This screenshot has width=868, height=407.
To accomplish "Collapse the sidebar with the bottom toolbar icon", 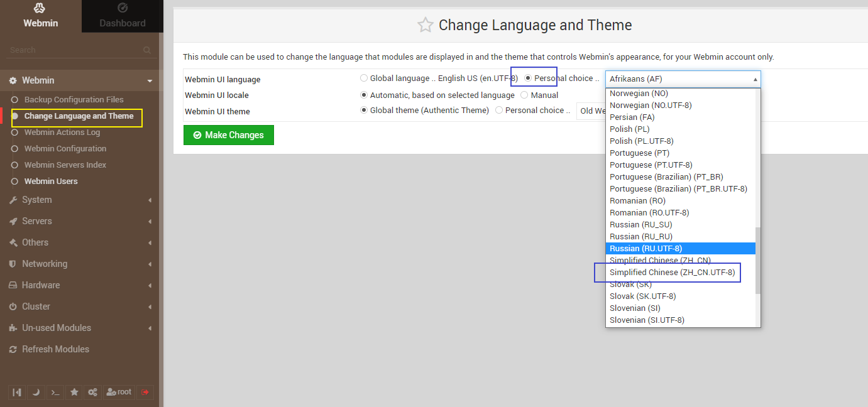I will click(x=17, y=392).
